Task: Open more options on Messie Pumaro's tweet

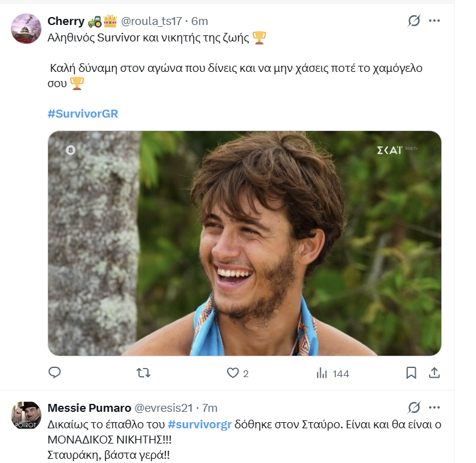Action: point(435,408)
